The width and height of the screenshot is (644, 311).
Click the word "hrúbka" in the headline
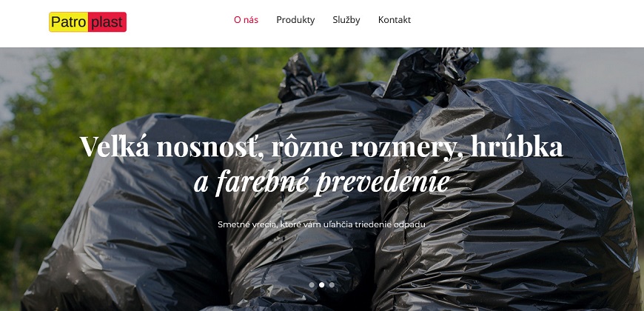517,147
